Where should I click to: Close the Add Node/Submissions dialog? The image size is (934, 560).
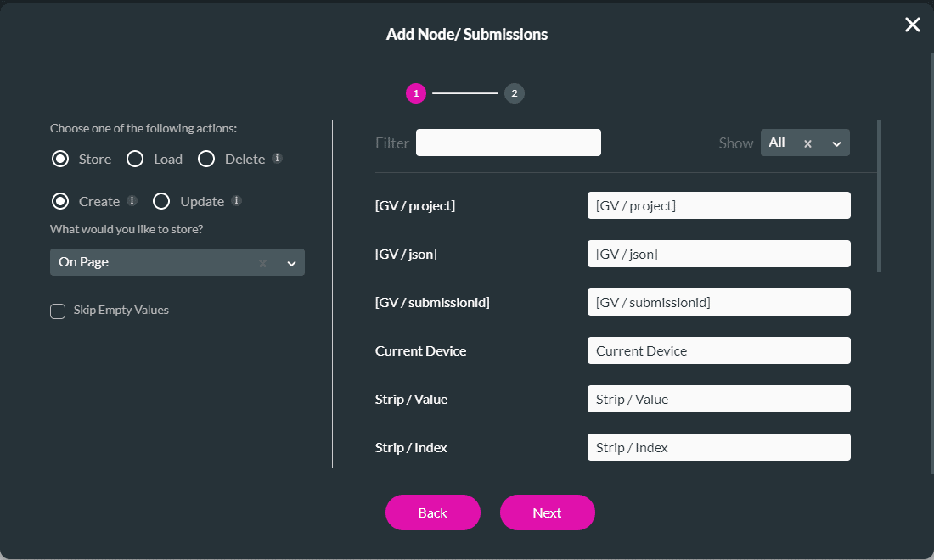click(912, 25)
